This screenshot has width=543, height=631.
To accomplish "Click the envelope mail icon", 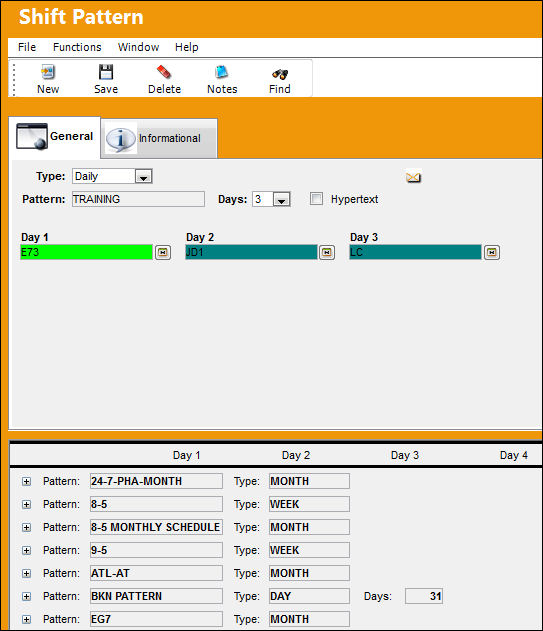I will [413, 177].
